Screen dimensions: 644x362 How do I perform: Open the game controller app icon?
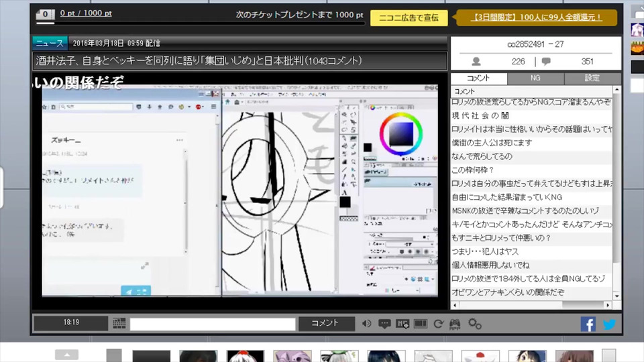click(x=455, y=323)
